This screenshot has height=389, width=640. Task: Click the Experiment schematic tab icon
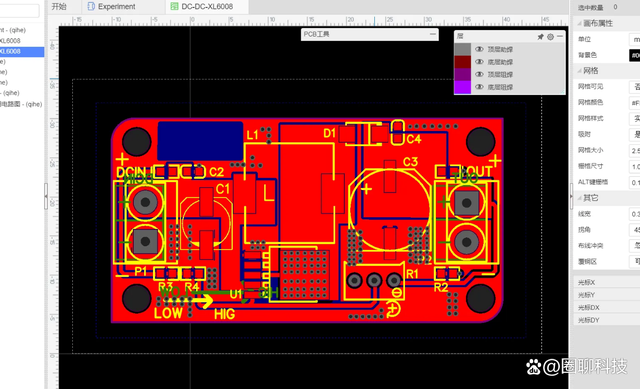click(91, 6)
